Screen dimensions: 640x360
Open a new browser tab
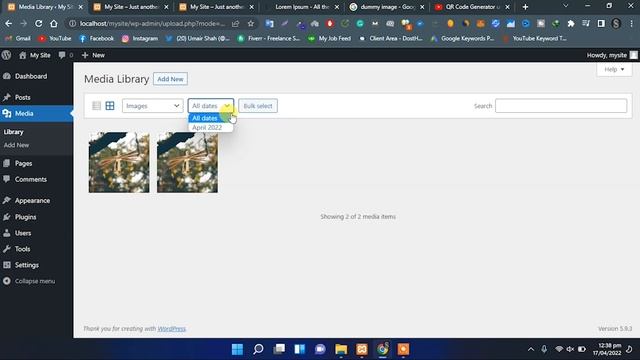coord(525,7)
